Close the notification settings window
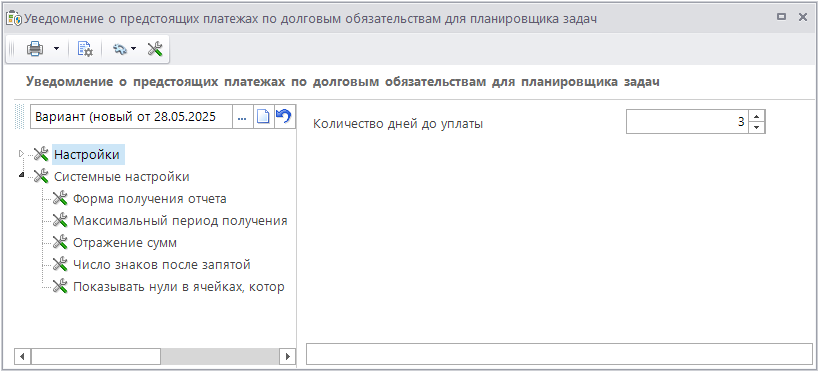The image size is (819, 372). pyautogui.click(x=803, y=17)
